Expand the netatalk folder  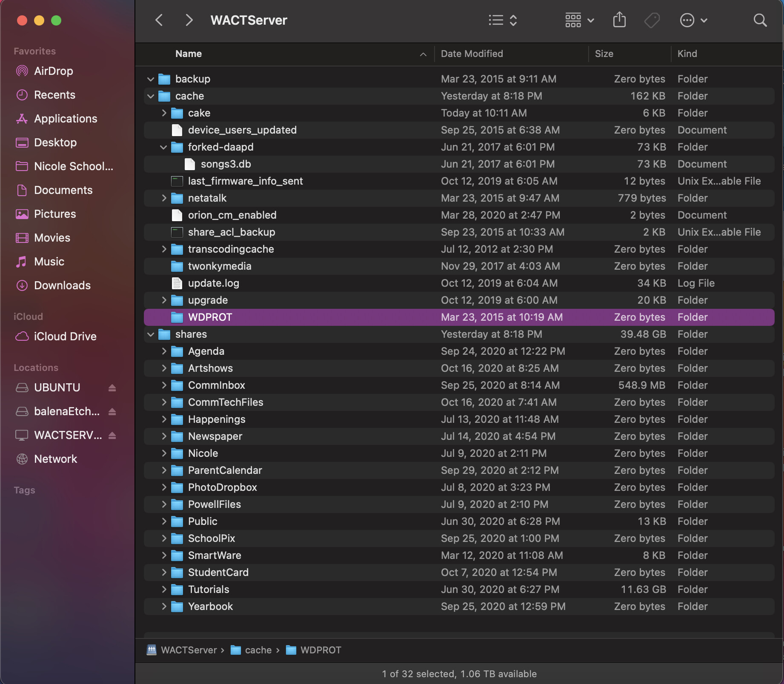[164, 198]
